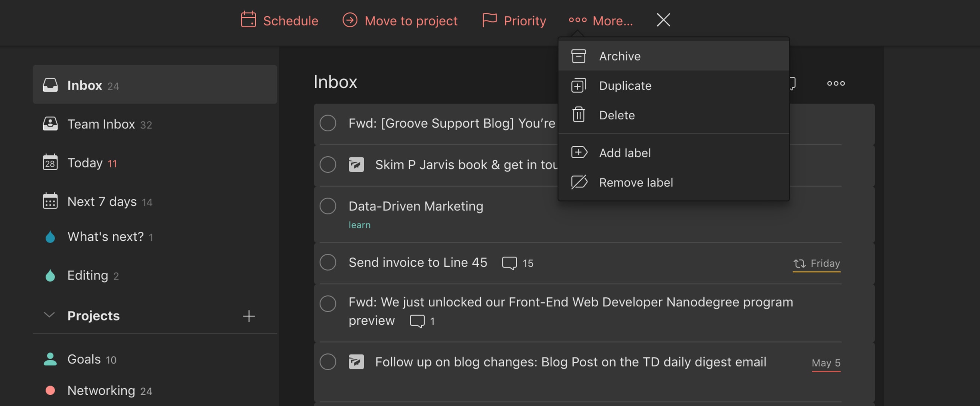Select Archive from the More menu

click(x=619, y=56)
